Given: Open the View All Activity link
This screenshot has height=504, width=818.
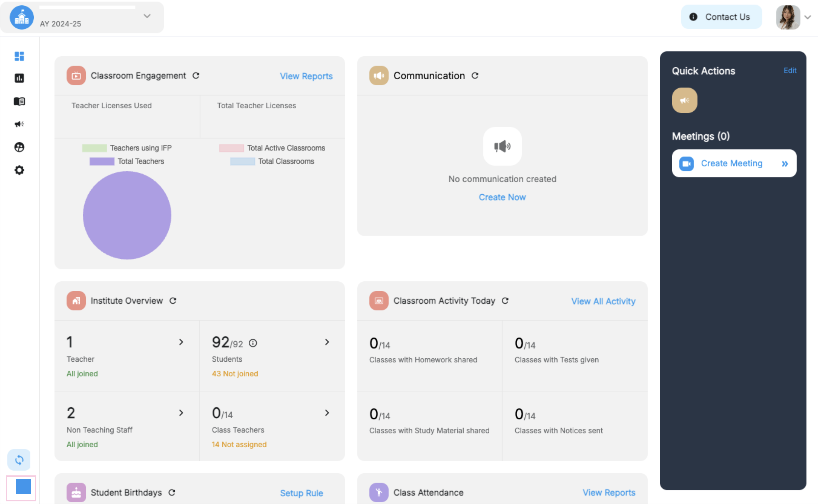Looking at the screenshot, I should [603, 301].
